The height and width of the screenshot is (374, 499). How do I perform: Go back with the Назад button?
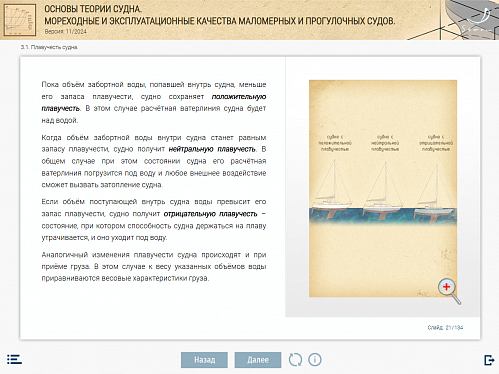(x=204, y=360)
